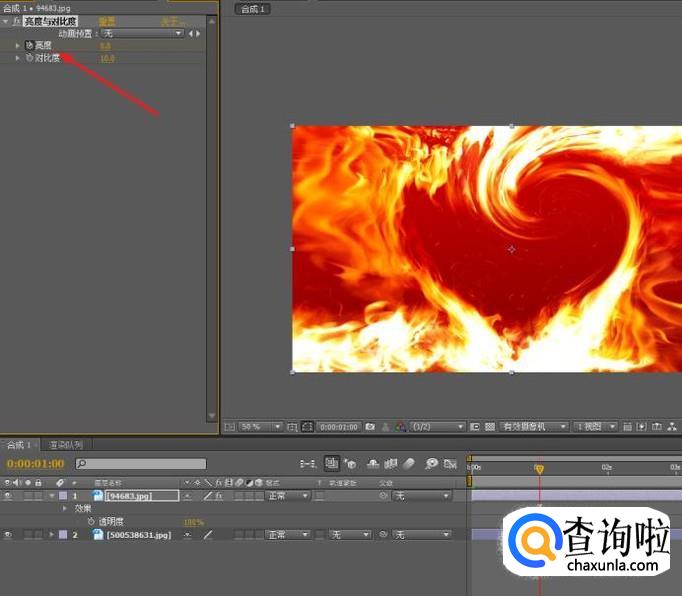682x596 pixels.
Task: Click the 亮度 stopwatch icon
Action: [29, 45]
